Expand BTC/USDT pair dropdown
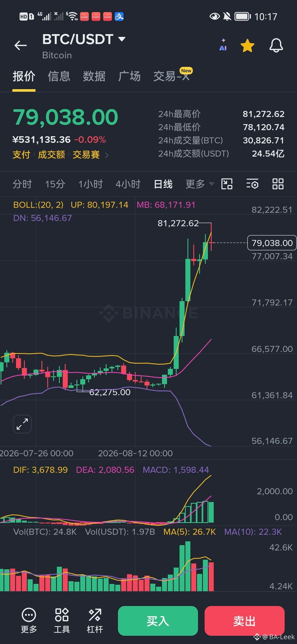297x644 pixels. pos(122,39)
